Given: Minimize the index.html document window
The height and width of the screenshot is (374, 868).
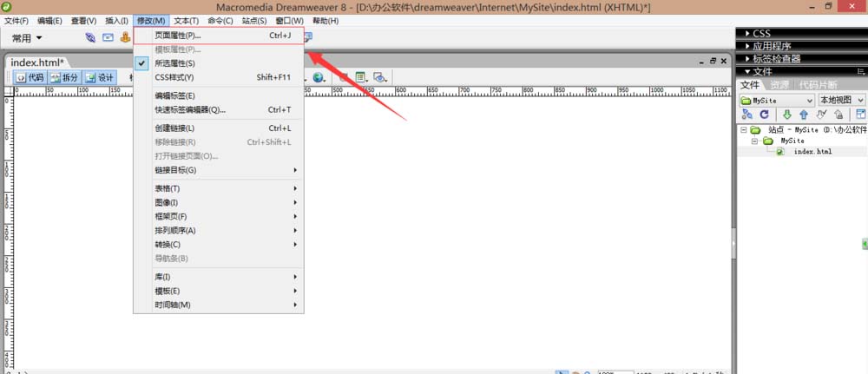Looking at the screenshot, I should coord(702,62).
